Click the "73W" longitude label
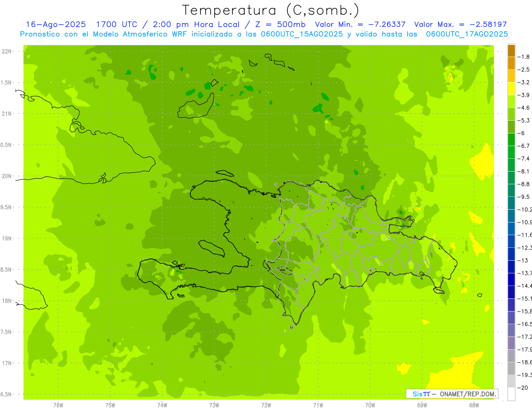 [214, 405]
